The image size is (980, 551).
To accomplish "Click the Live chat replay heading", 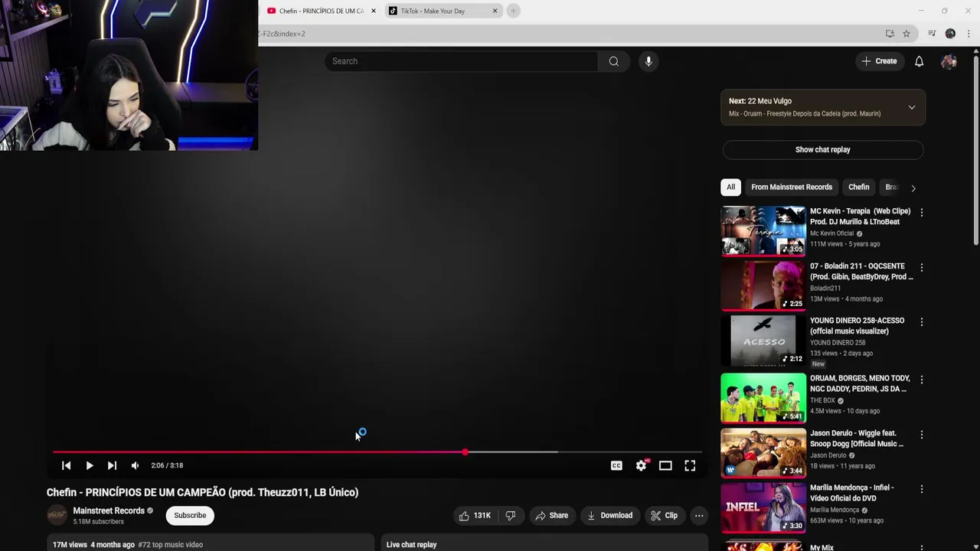I will click(411, 545).
